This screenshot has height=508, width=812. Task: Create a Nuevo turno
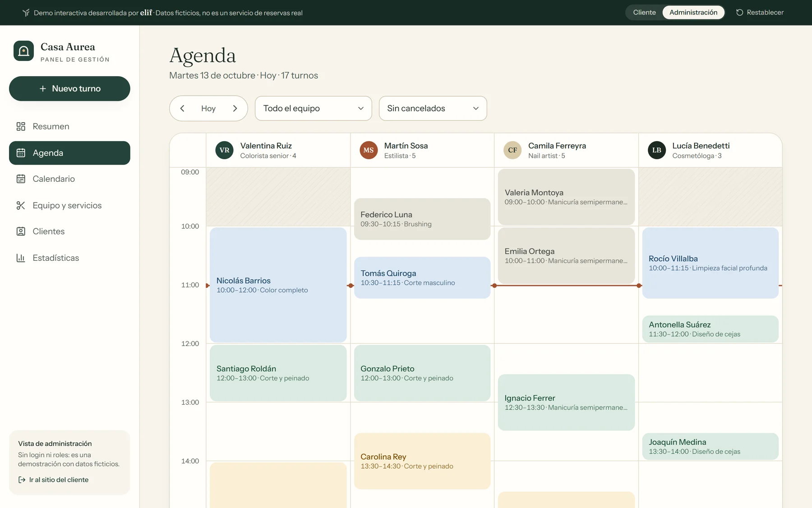pyautogui.click(x=69, y=88)
